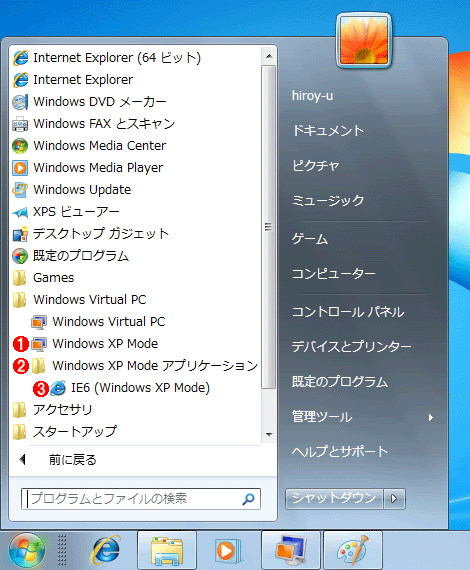This screenshot has height=570, width=470.
Task: Open IE6 (Windows XP Mode) shortcut
Action: (x=130, y=388)
